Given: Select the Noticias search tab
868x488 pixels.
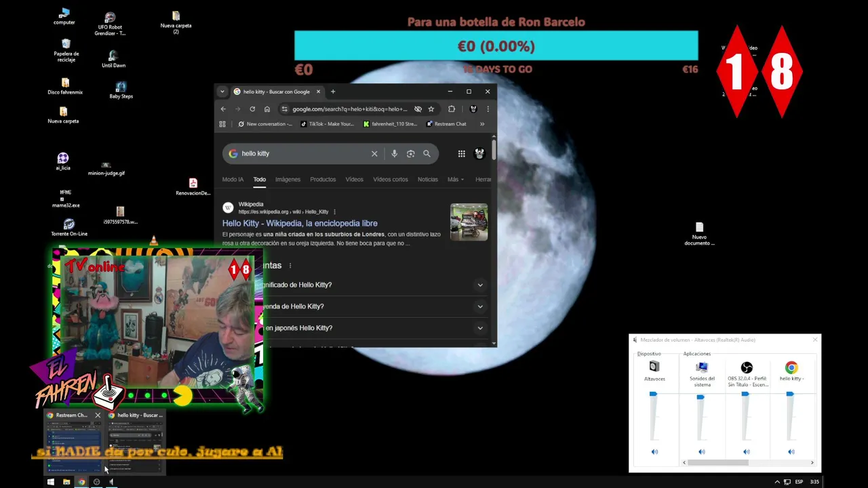Looking at the screenshot, I should click(x=428, y=180).
